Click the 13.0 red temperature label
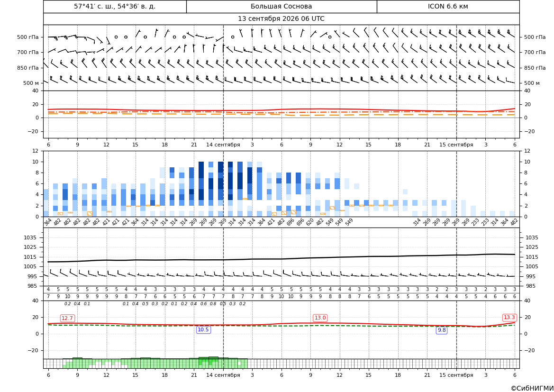Screen dimensions: 554x392 [x=320, y=318]
